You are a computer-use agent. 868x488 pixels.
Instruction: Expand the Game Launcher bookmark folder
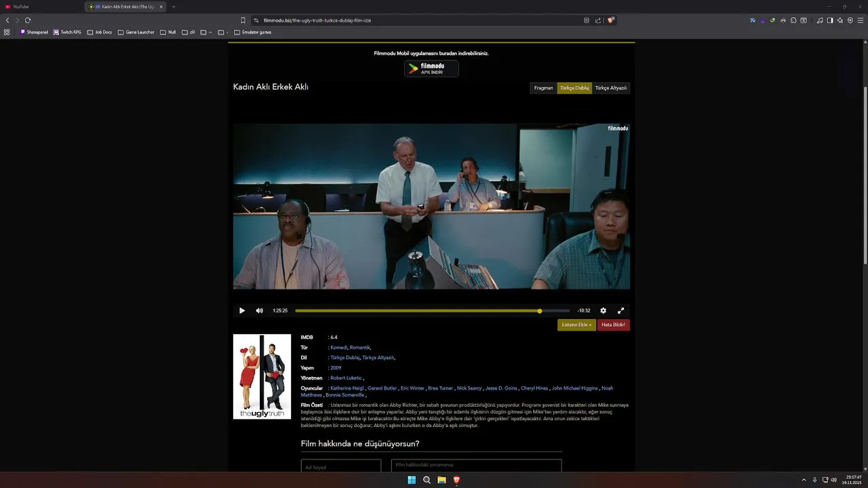pos(136,32)
